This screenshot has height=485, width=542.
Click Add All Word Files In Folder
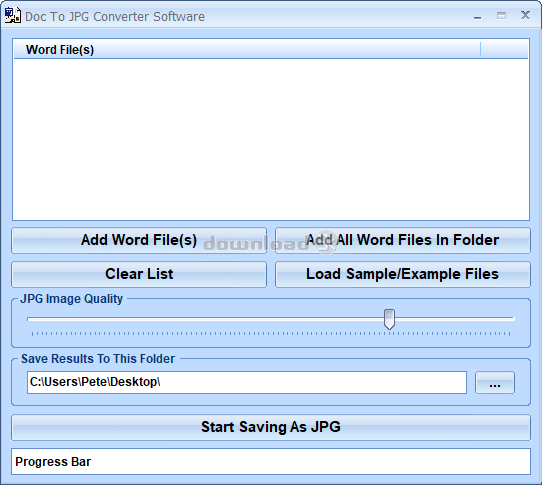pos(403,240)
